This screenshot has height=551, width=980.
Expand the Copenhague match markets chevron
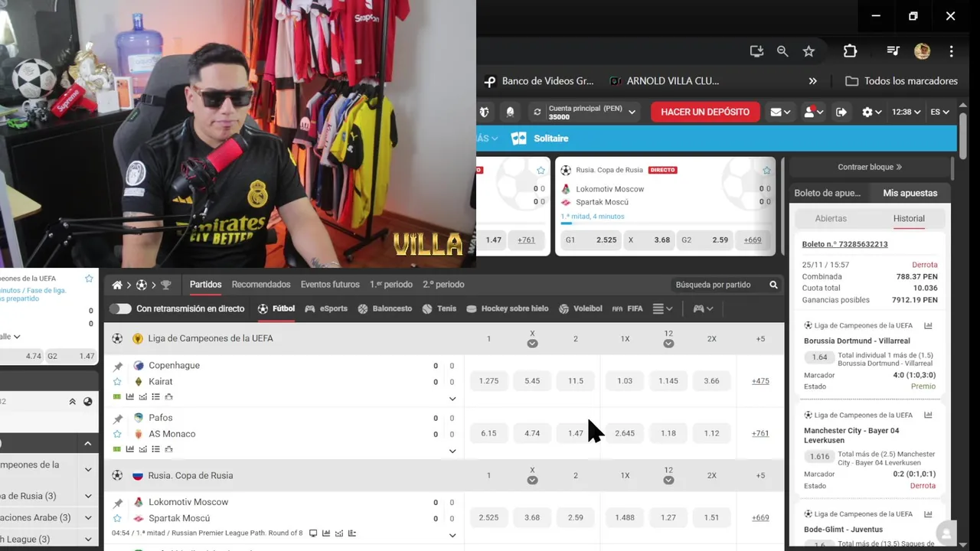click(452, 399)
